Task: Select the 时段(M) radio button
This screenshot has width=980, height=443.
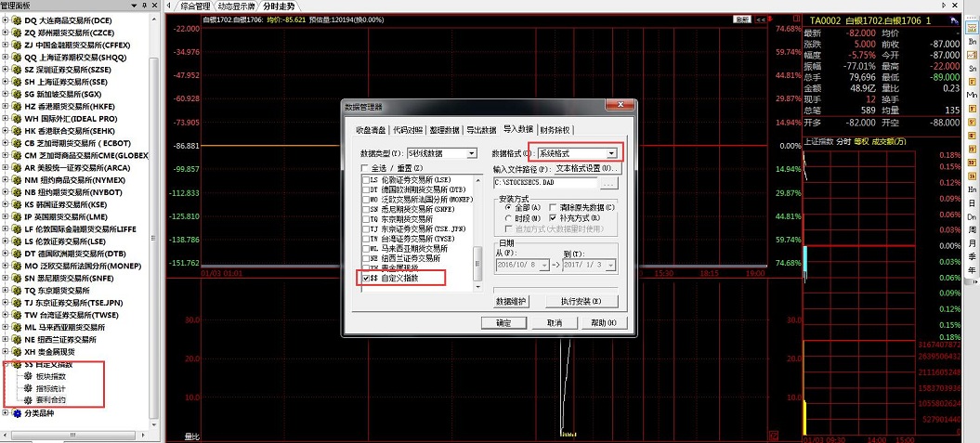Action: click(x=508, y=217)
